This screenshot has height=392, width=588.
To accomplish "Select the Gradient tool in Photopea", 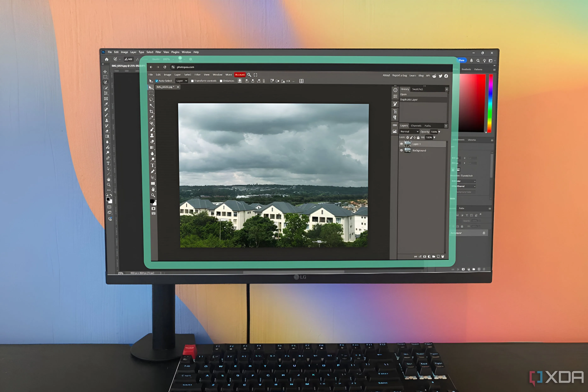I will tap(152, 148).
